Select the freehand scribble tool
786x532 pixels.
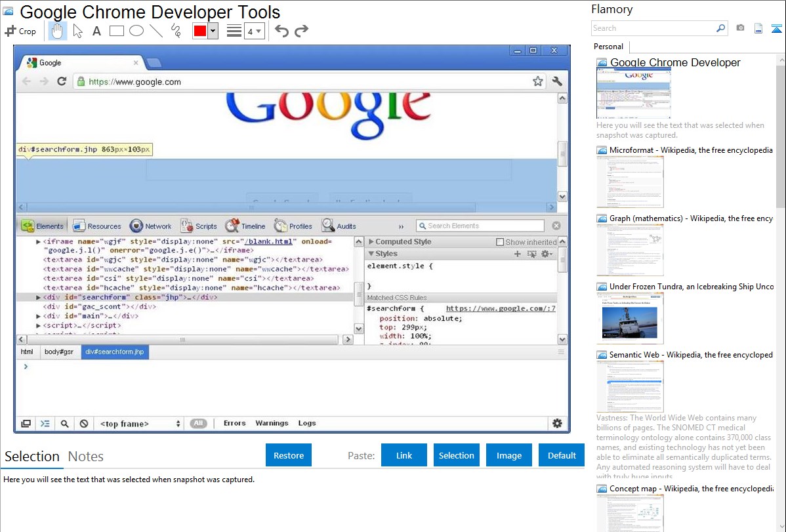point(176,31)
